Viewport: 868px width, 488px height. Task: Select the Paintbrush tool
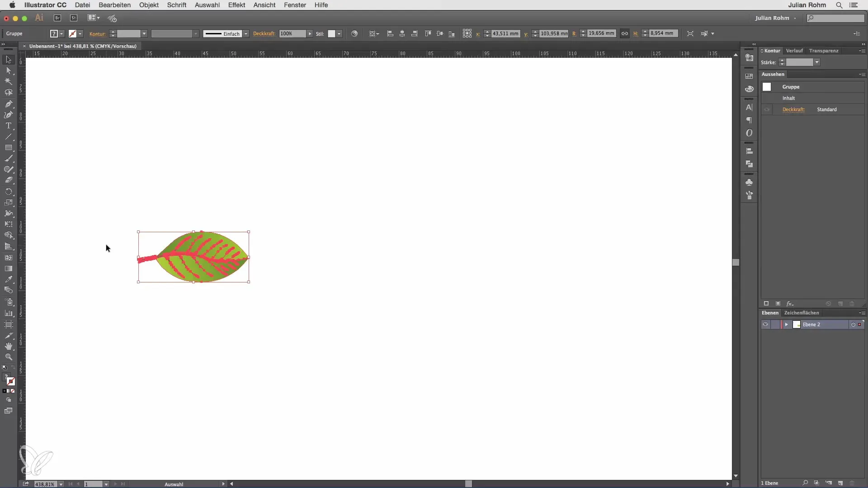click(x=9, y=159)
